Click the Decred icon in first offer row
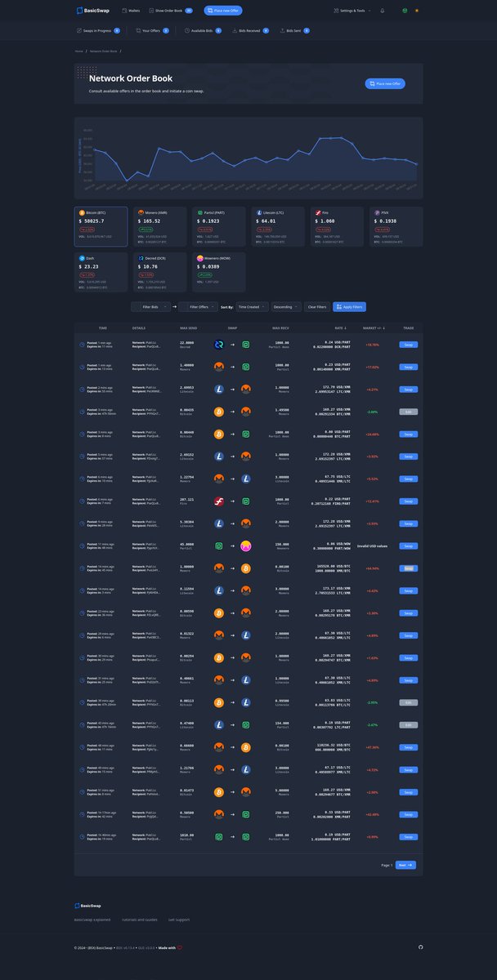This screenshot has width=497, height=980. (219, 345)
